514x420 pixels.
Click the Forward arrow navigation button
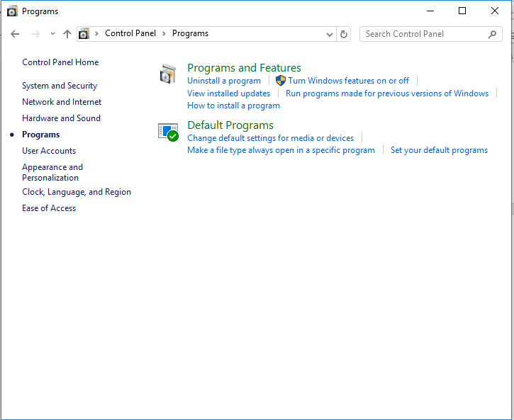pyautogui.click(x=35, y=34)
